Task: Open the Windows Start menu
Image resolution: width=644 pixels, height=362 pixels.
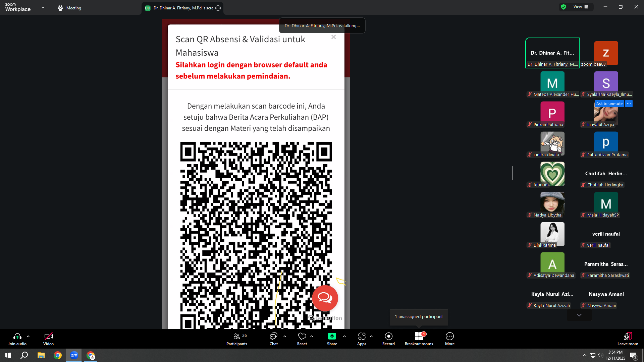Action: (8, 355)
